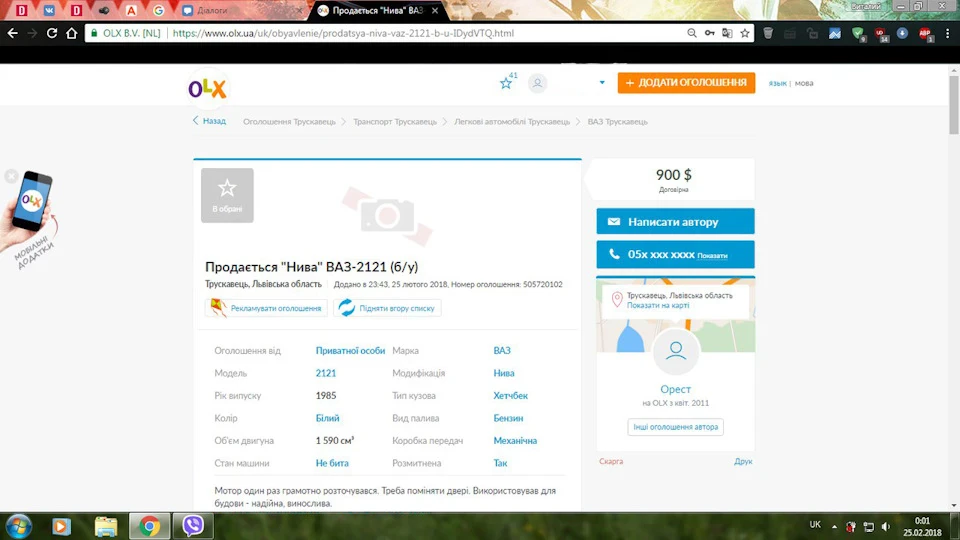Click 'Інші оголошення автора' button
This screenshot has height=540, width=960.
[675, 427]
